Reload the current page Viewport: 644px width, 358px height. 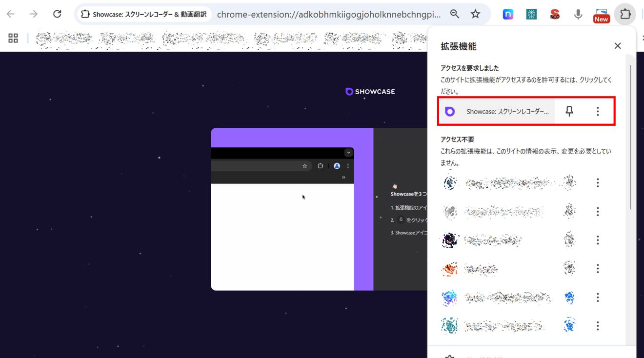coord(57,14)
